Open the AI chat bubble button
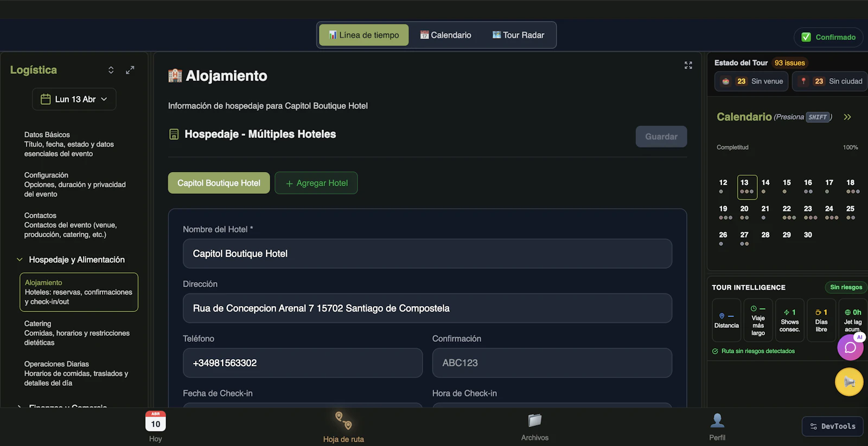Image resolution: width=868 pixels, height=446 pixels. pyautogui.click(x=850, y=347)
